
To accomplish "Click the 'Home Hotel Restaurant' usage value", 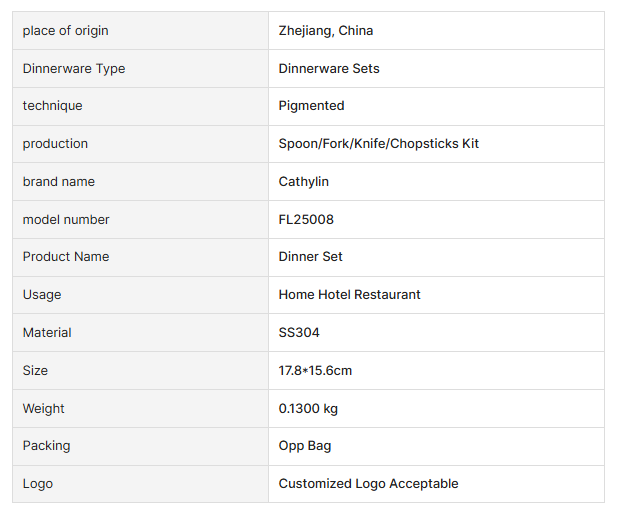I will pyautogui.click(x=350, y=295).
